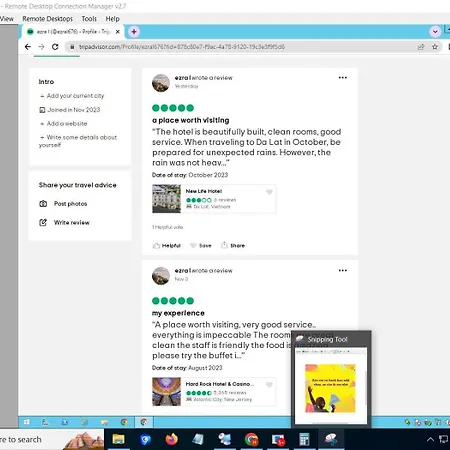Bookmark this page with the star icon
Image resolution: width=450 pixels, height=450 pixels.
pyautogui.click(x=435, y=47)
